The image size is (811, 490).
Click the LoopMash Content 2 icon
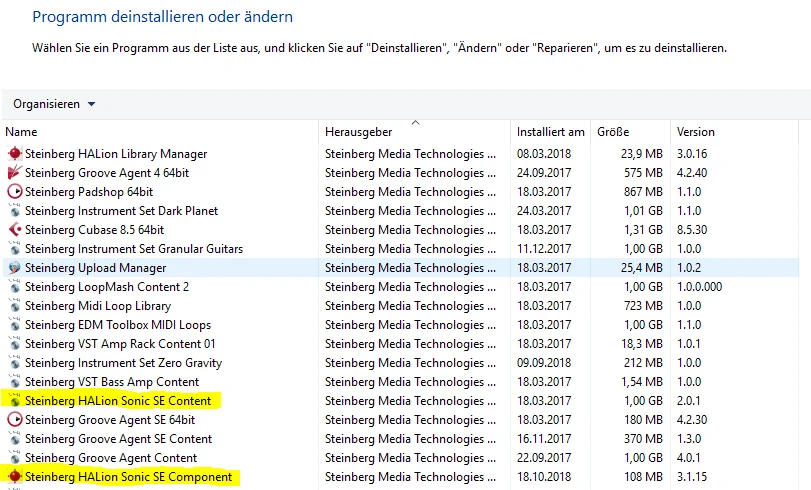point(15,287)
